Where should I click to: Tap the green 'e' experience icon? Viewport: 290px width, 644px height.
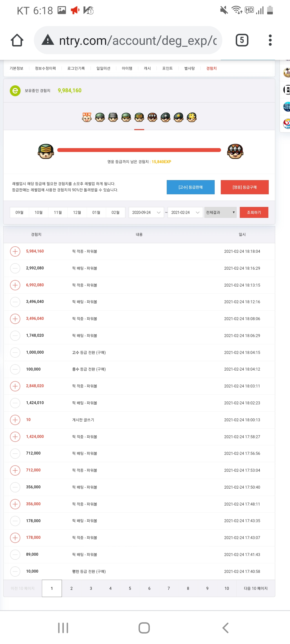[x=15, y=91]
